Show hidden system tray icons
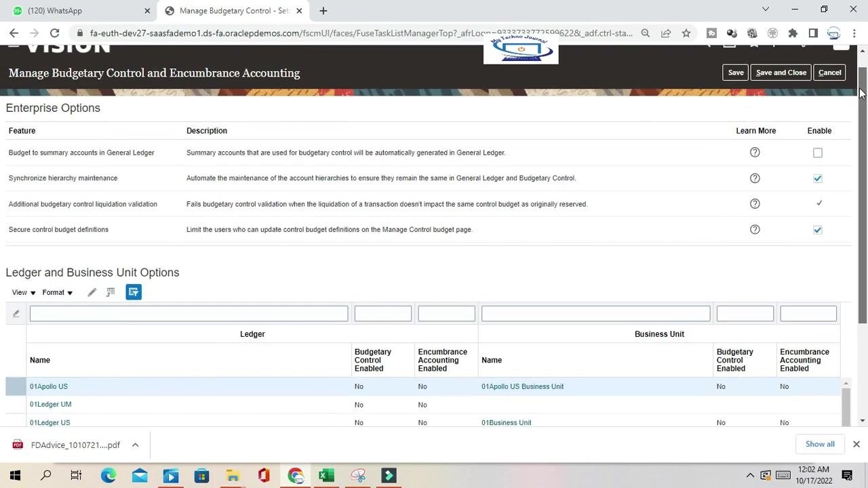Viewport: 868px width, 488px height. coord(750,475)
